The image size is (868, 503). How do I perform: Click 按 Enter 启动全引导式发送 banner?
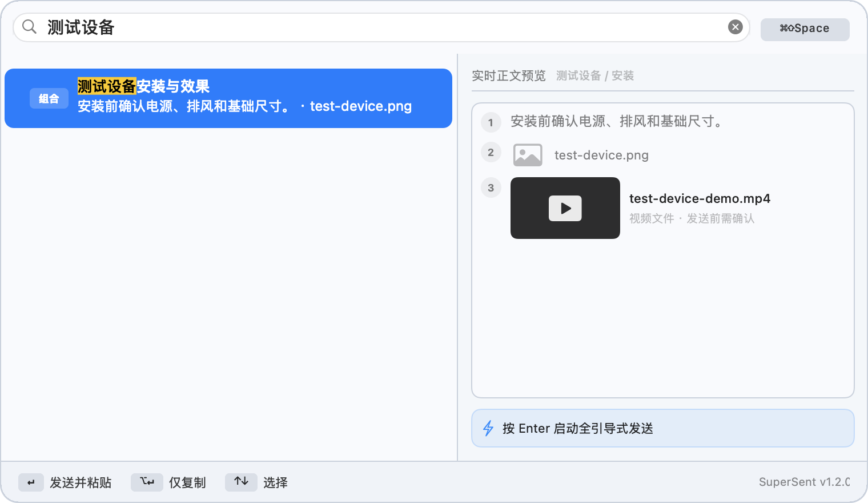(662, 428)
